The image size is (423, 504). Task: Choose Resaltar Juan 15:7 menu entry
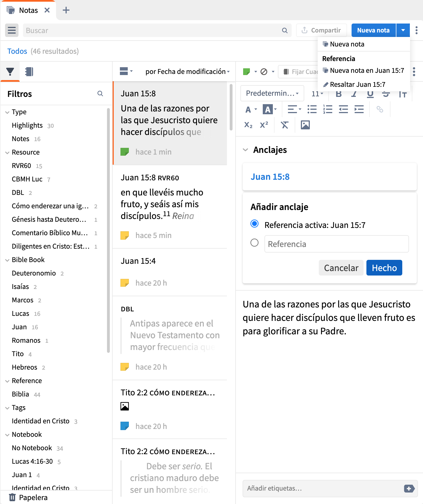(x=364, y=84)
